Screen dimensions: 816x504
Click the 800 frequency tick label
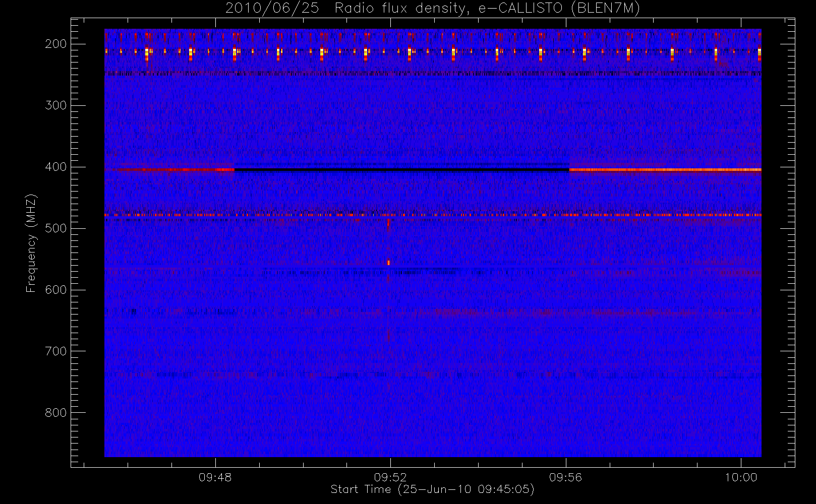pos(56,413)
